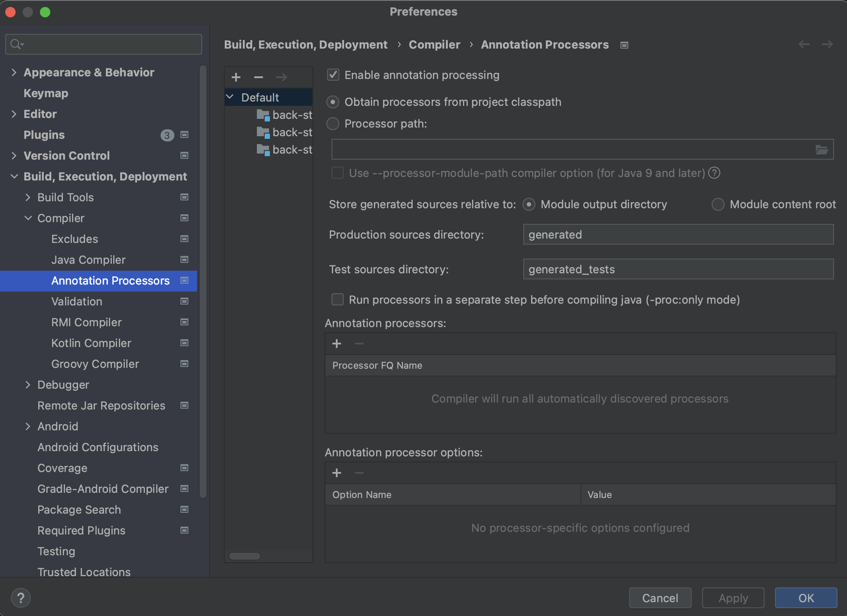This screenshot has height=616, width=847.
Task: Collapse the Default profile tree node
Action: (230, 97)
